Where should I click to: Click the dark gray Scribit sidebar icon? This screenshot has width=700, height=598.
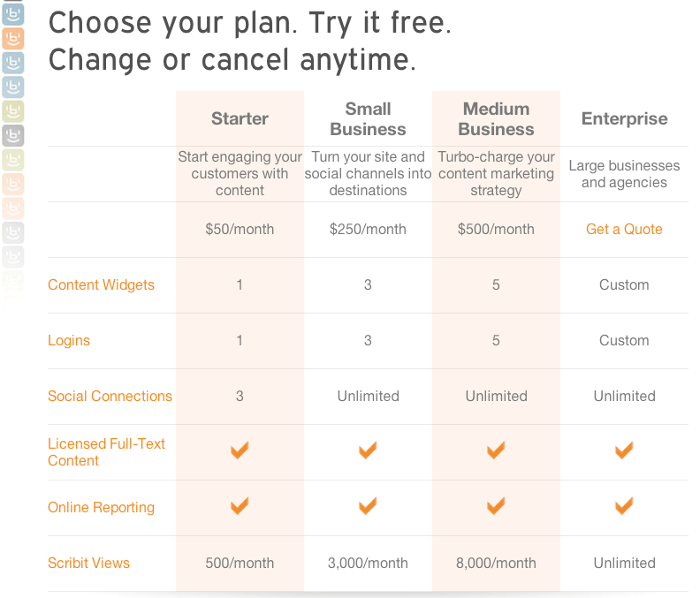coord(13,136)
